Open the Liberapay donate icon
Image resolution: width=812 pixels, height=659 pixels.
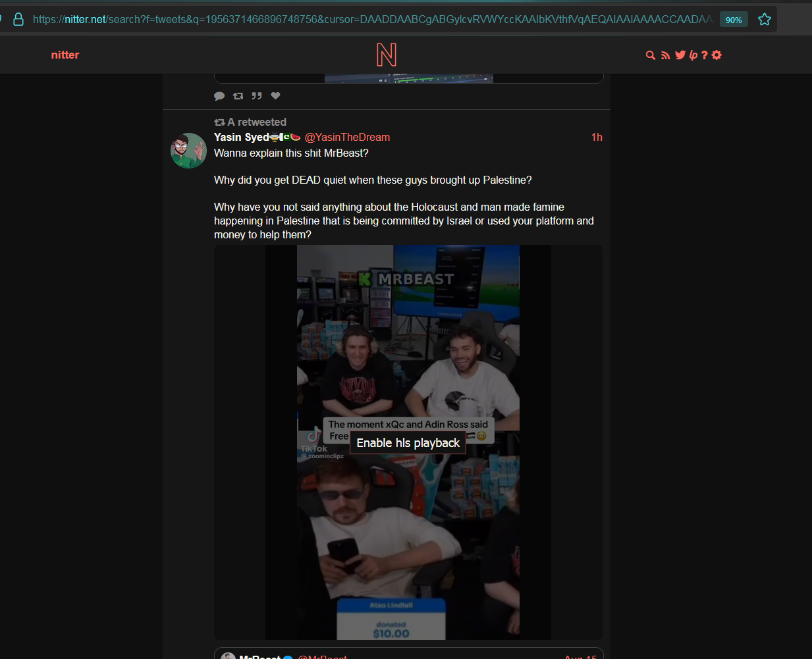tap(693, 55)
